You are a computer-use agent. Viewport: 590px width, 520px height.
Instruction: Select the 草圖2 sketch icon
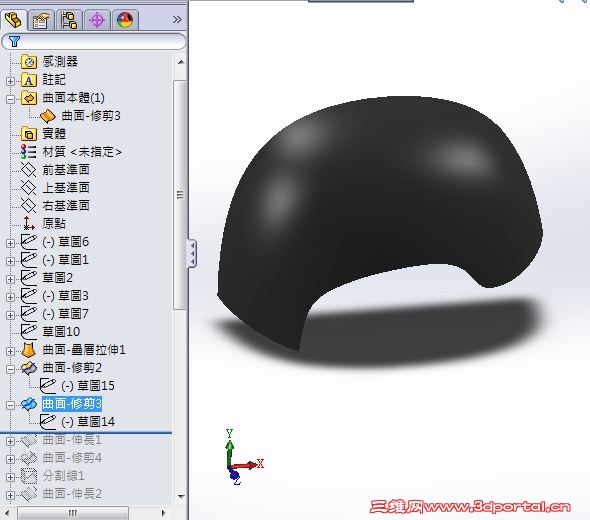tap(29, 278)
